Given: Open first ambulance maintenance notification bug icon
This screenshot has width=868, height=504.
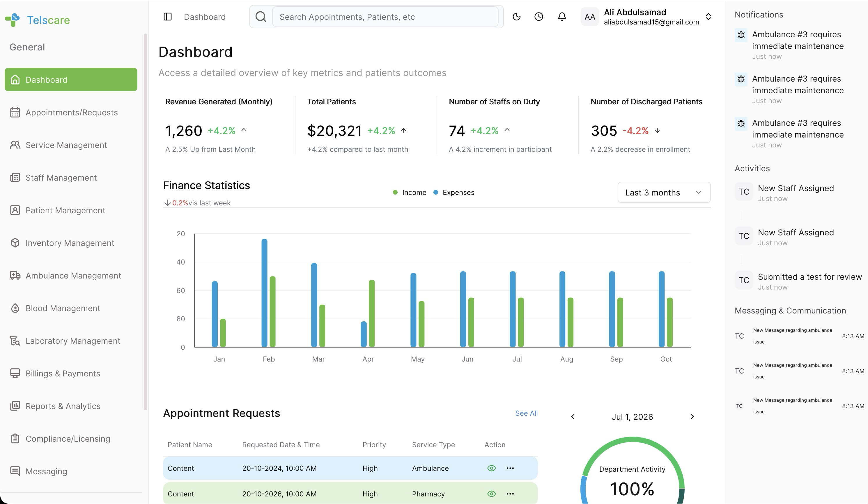Looking at the screenshot, I should [x=741, y=35].
